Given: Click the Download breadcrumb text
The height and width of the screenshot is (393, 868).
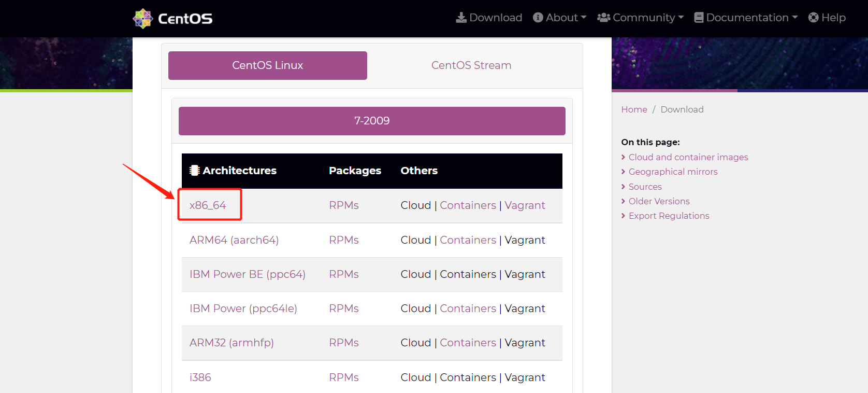Looking at the screenshot, I should [682, 109].
